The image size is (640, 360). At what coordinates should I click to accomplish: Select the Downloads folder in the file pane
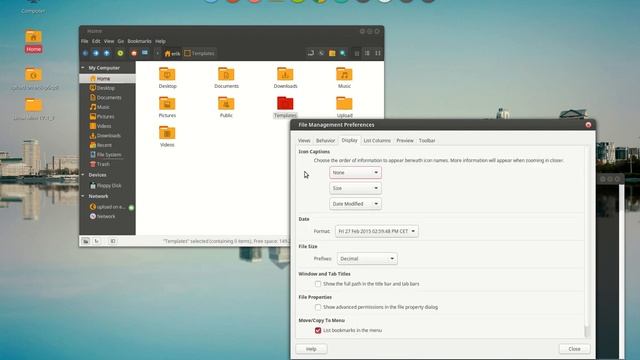[285, 78]
